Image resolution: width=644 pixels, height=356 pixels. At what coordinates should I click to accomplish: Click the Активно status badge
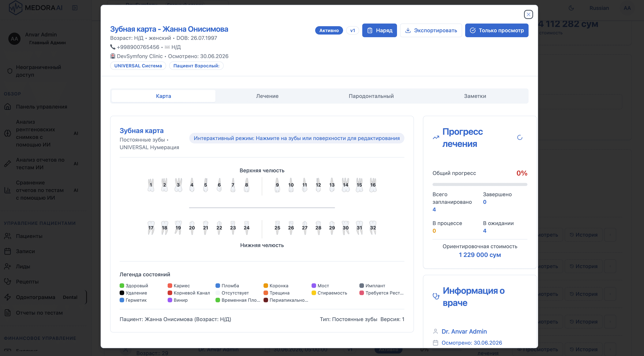pos(329,31)
